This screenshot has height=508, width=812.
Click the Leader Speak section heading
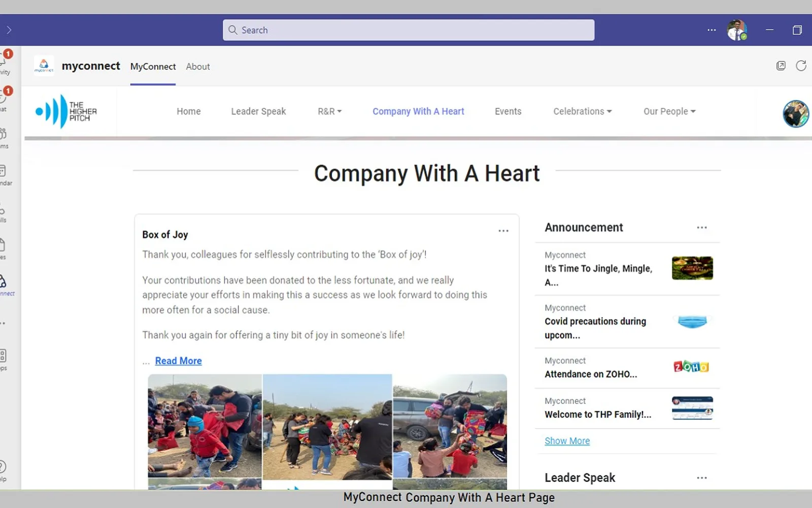[580, 478]
